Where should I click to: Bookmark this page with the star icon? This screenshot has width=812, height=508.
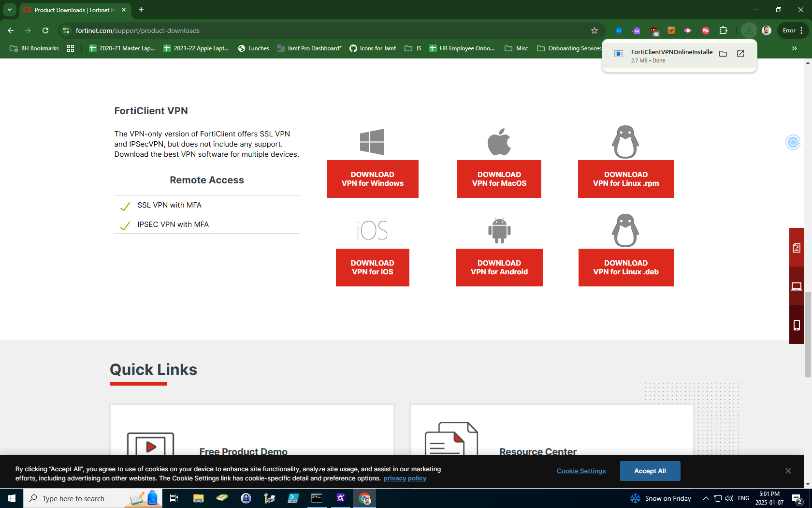(594, 30)
